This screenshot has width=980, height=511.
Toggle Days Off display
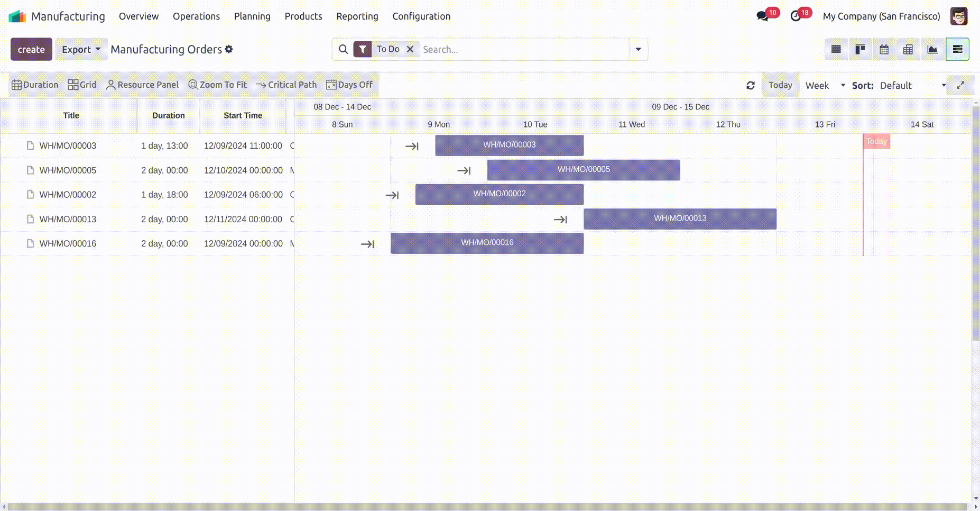349,85
